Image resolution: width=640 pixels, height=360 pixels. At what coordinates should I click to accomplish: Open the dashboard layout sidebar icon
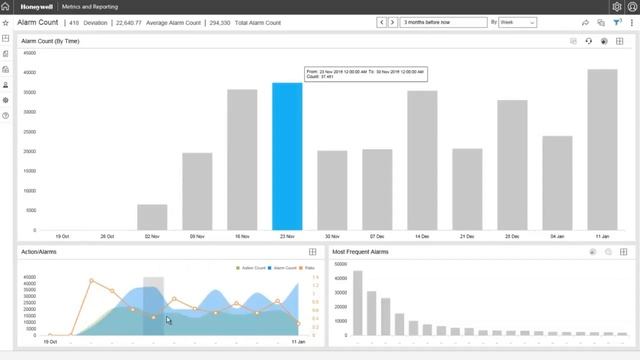(x=6, y=38)
